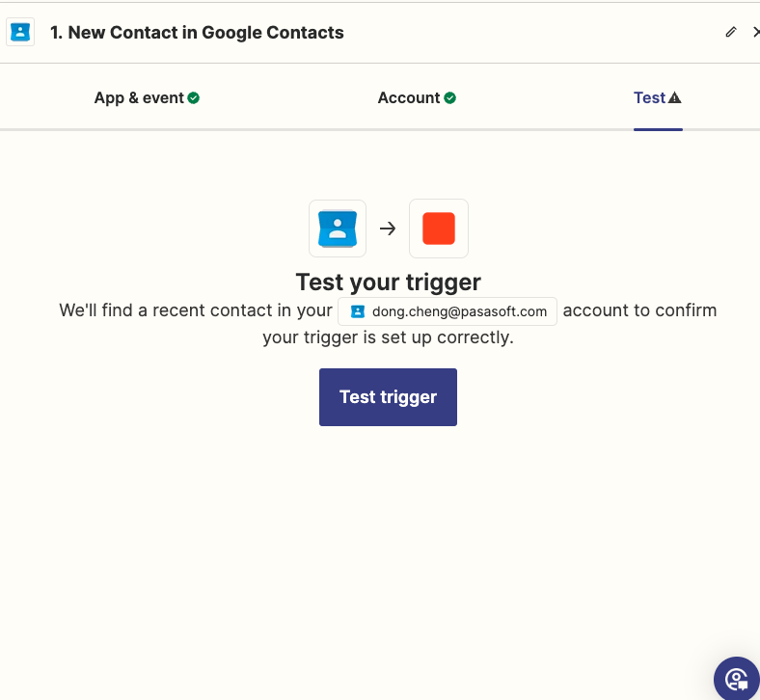760x700 pixels.
Task: Open the help chat bubble
Action: pos(737,678)
